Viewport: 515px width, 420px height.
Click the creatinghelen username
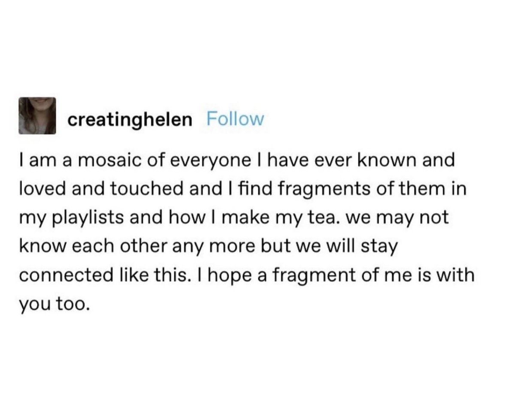pos(130,120)
